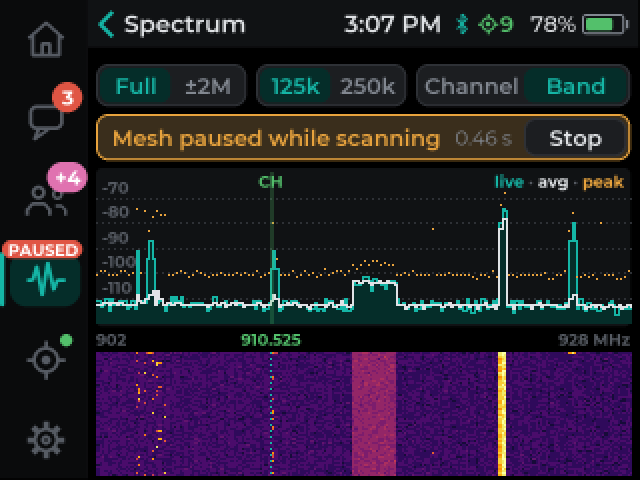Click the wide pink waterfall band

click(x=374, y=413)
